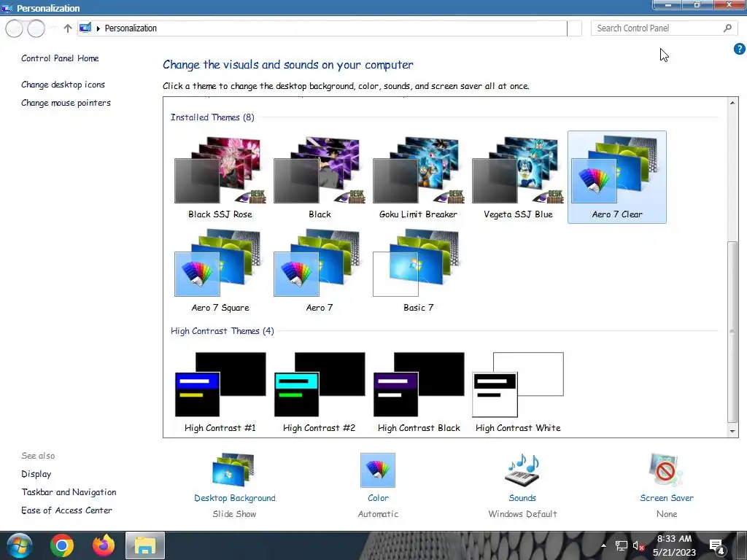Open Taskbar and Navigation link
This screenshot has height=560, width=747.
click(69, 492)
